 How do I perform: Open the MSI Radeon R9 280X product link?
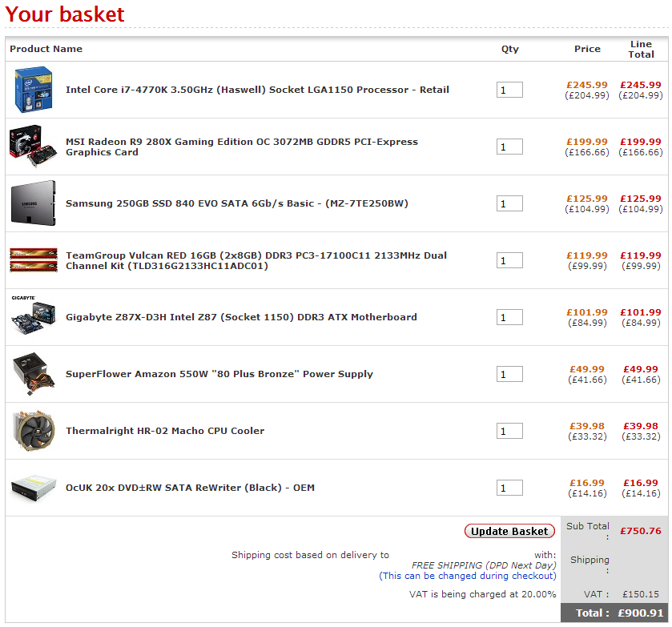[241, 147]
